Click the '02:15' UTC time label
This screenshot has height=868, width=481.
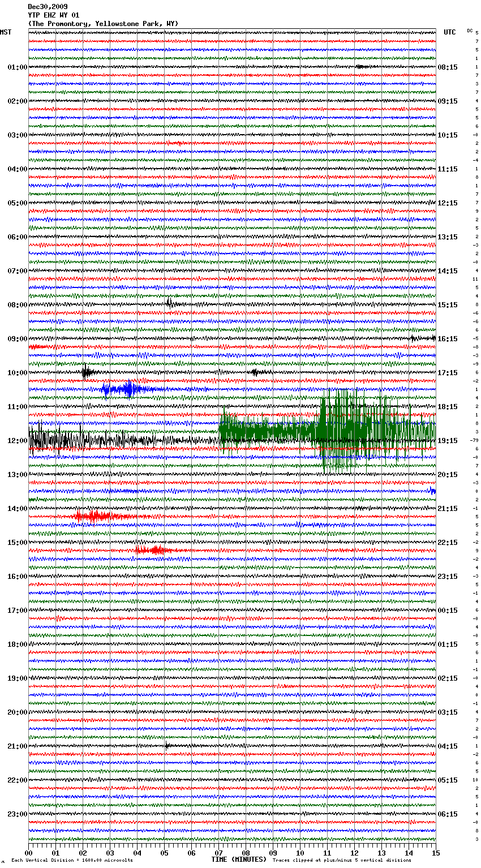[448, 678]
